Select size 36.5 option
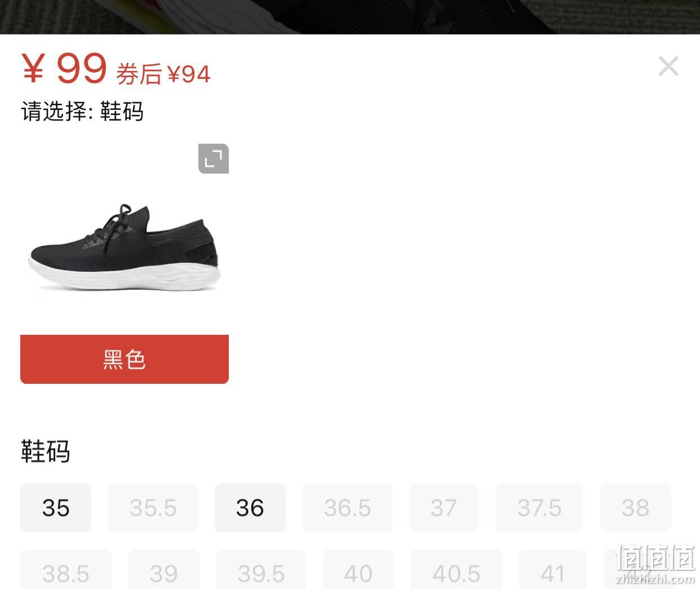Screen dimensions: 700x589 (347, 507)
